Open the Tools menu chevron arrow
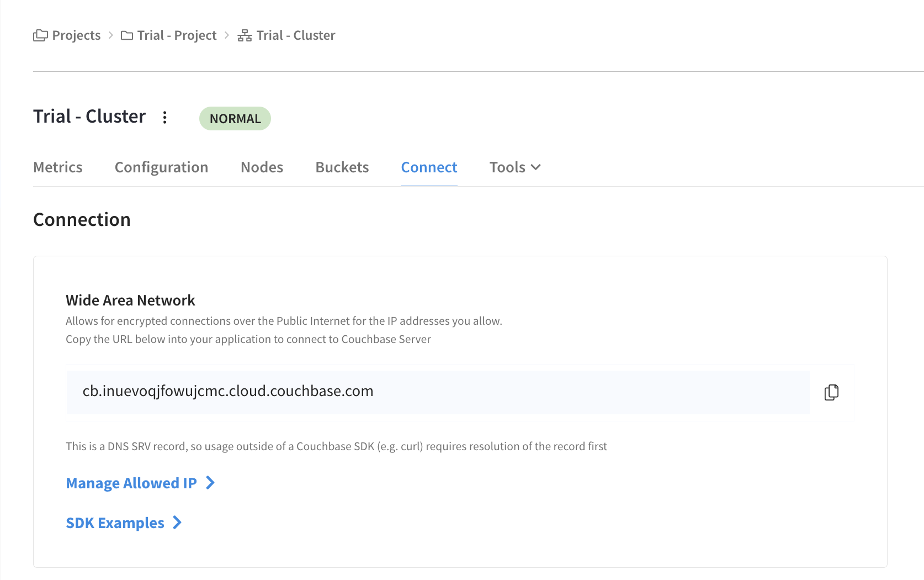Screen dimensions: 924x580 [536, 167]
